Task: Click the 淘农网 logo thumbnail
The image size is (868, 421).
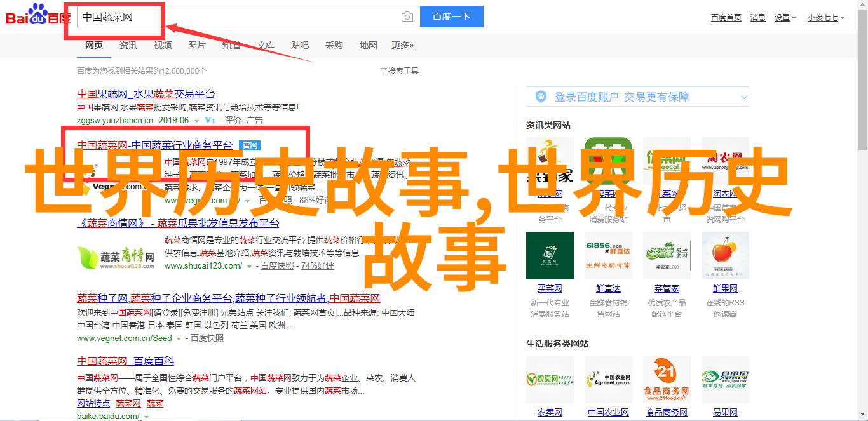Action: point(725,160)
